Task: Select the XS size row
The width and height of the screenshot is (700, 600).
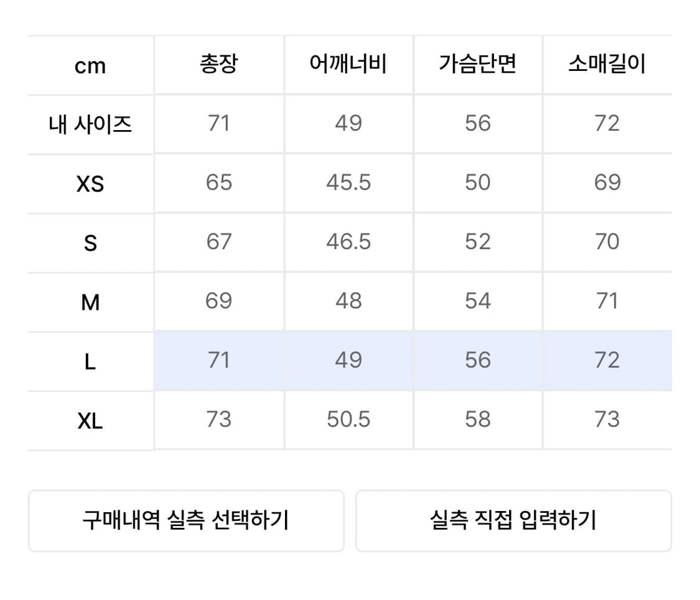Action: [x=90, y=182]
